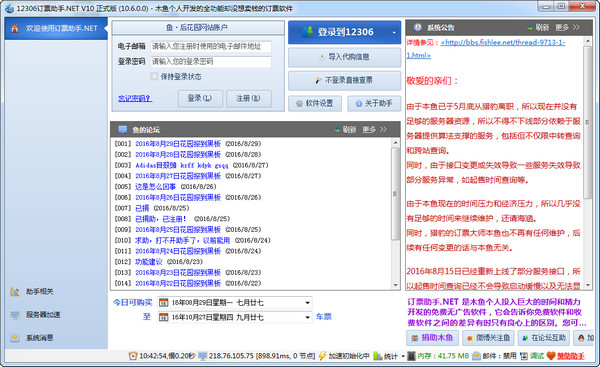Open the 统计 chart status item
600x367 pixels.
pos(386,356)
